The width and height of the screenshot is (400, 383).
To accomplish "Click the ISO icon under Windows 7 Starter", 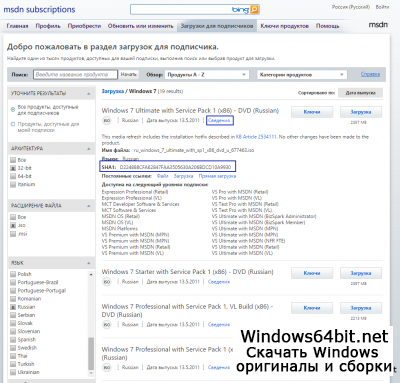I will (x=107, y=282).
